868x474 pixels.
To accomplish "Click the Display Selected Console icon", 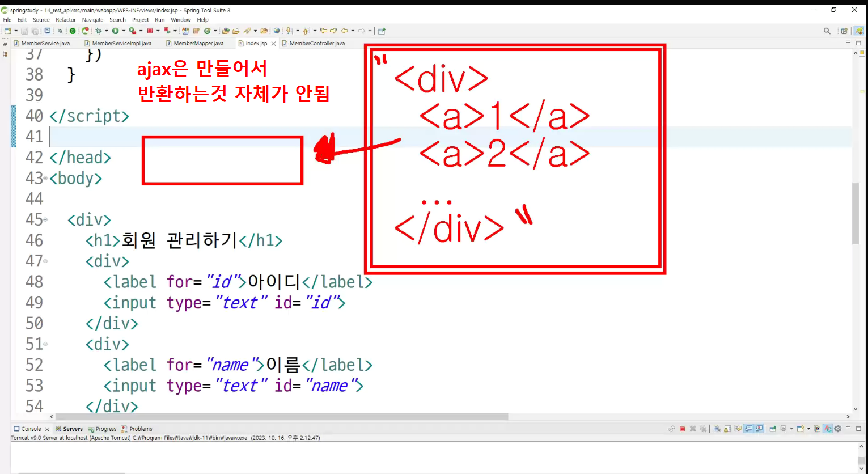I will pyautogui.click(x=784, y=429).
